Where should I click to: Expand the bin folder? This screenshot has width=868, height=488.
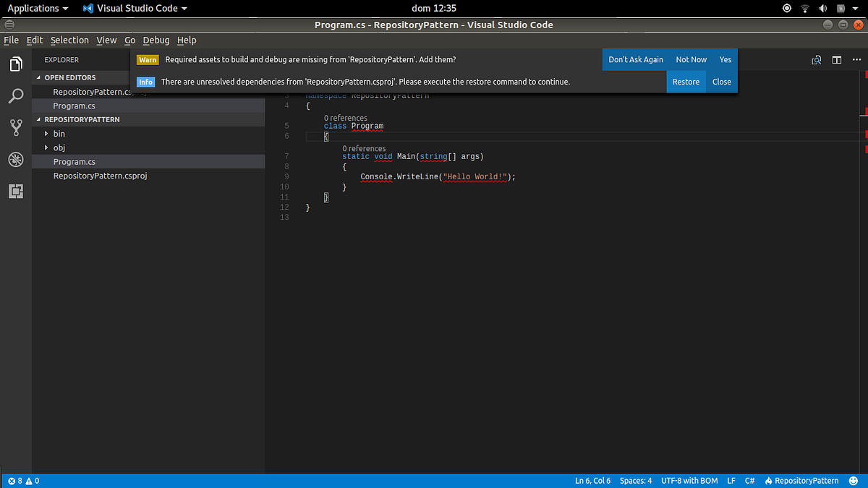click(x=46, y=134)
